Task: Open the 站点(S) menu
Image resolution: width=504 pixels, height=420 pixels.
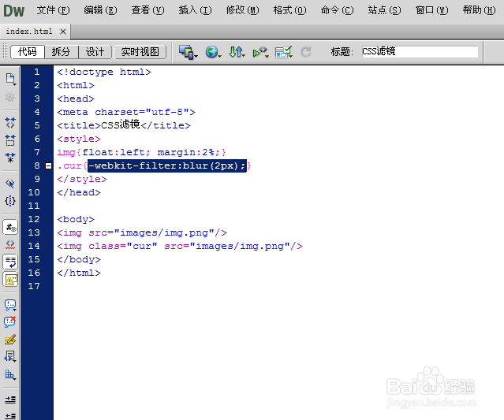Action: [384, 10]
